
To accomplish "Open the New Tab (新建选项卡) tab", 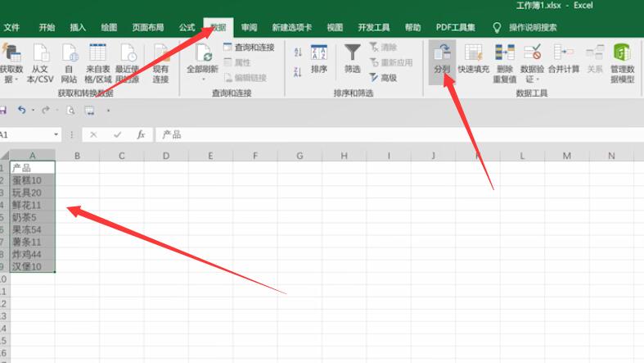I will (291, 28).
